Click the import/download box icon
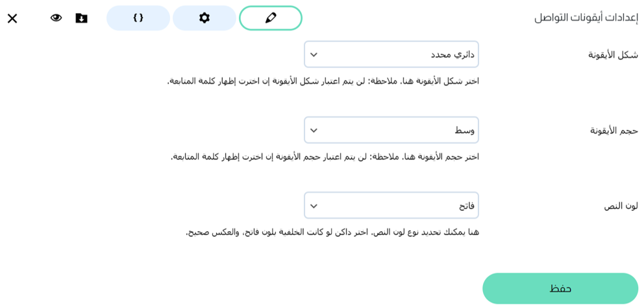The image size is (644, 307). 81,18
